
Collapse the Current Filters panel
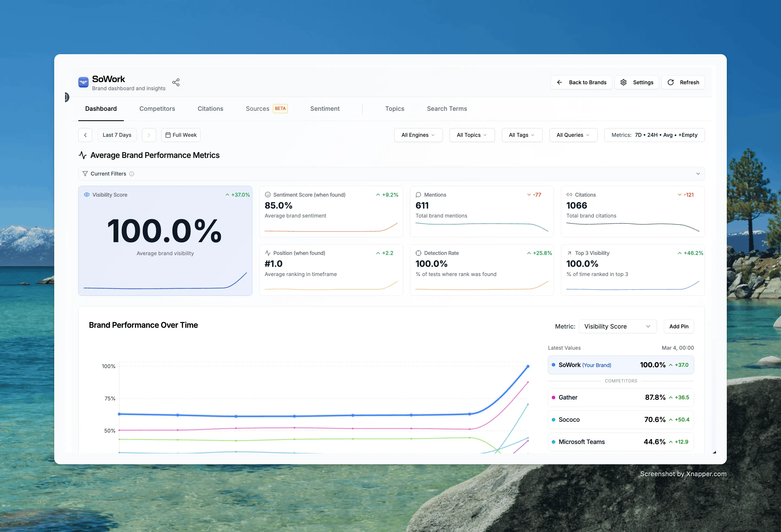click(x=698, y=174)
